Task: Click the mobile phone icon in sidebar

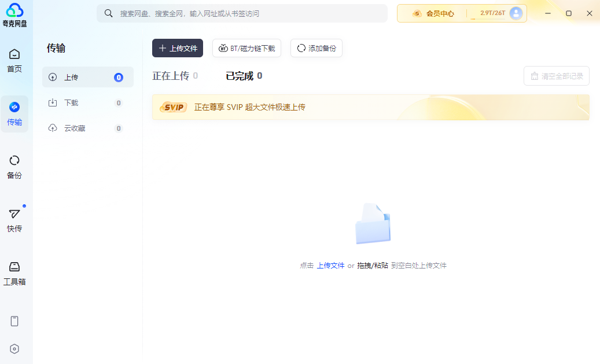Action: tap(14, 321)
